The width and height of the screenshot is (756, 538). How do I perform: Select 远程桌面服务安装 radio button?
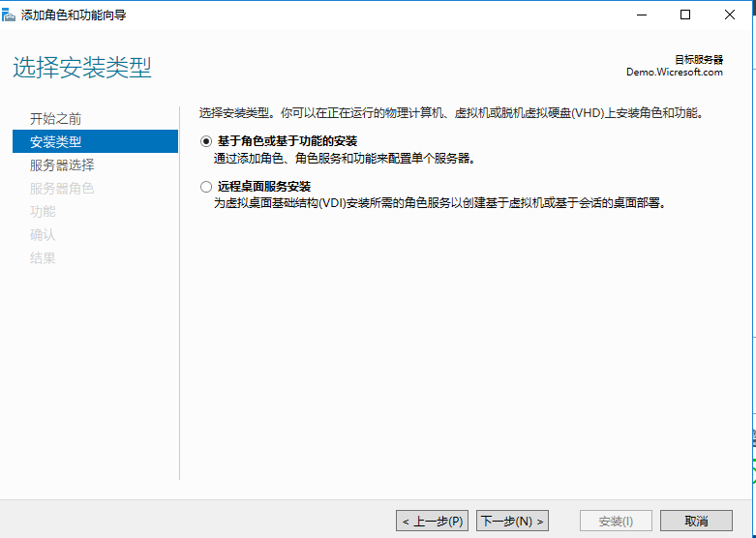206,187
